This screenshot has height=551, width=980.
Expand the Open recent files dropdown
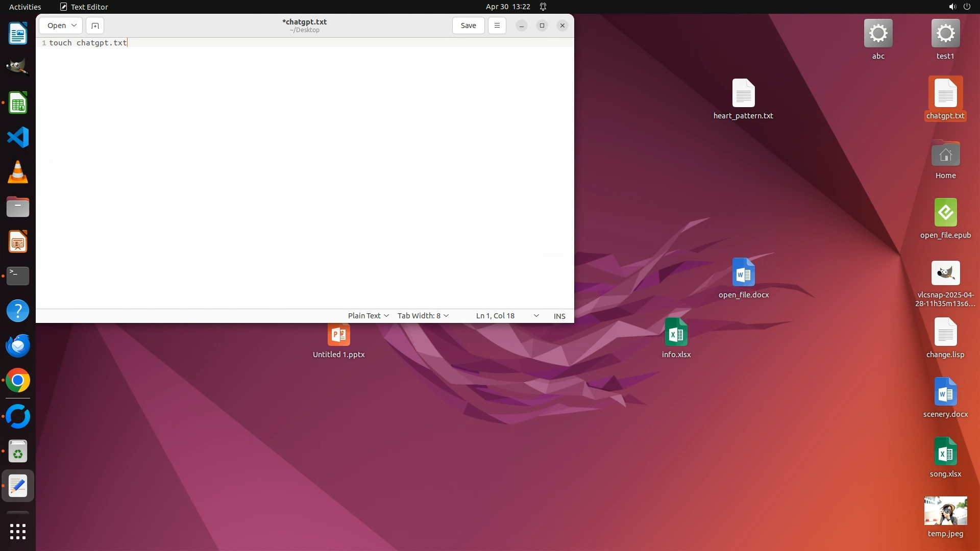coord(74,26)
